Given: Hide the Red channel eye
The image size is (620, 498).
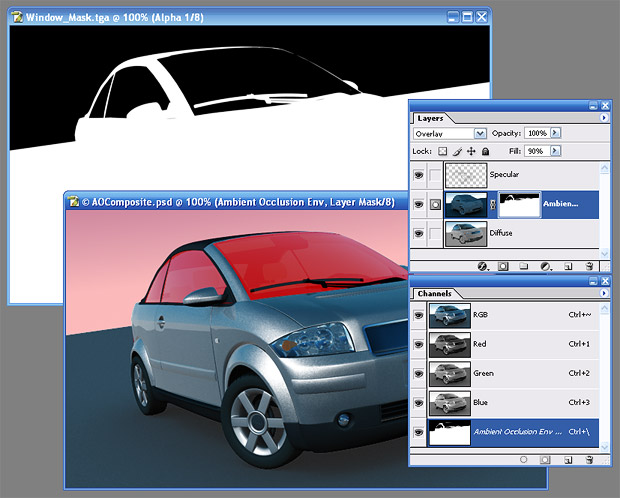Looking at the screenshot, I should pos(419,344).
